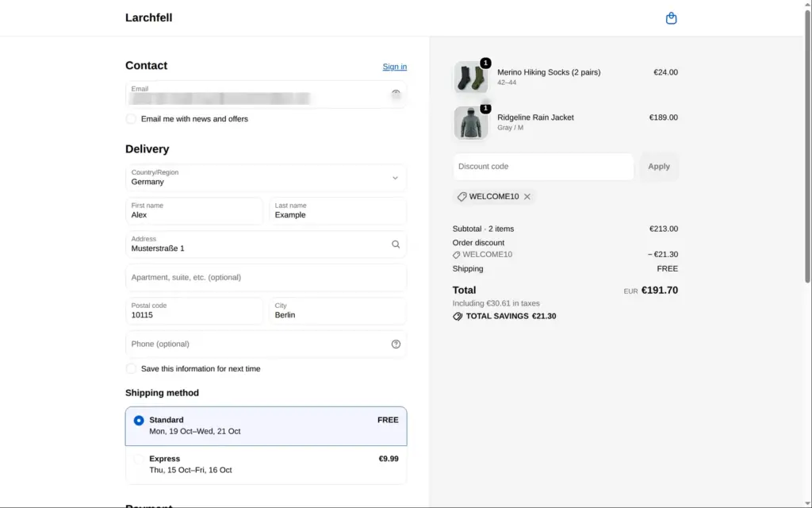
Task: Click the Apply discount button
Action: (x=659, y=167)
